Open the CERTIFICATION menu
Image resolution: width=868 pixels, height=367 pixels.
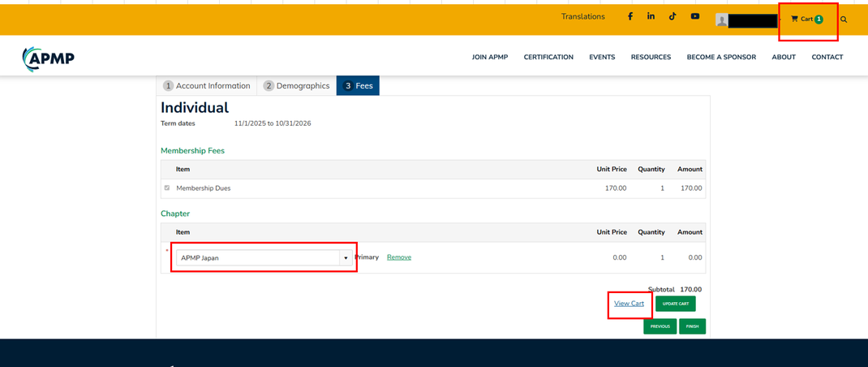[548, 57]
